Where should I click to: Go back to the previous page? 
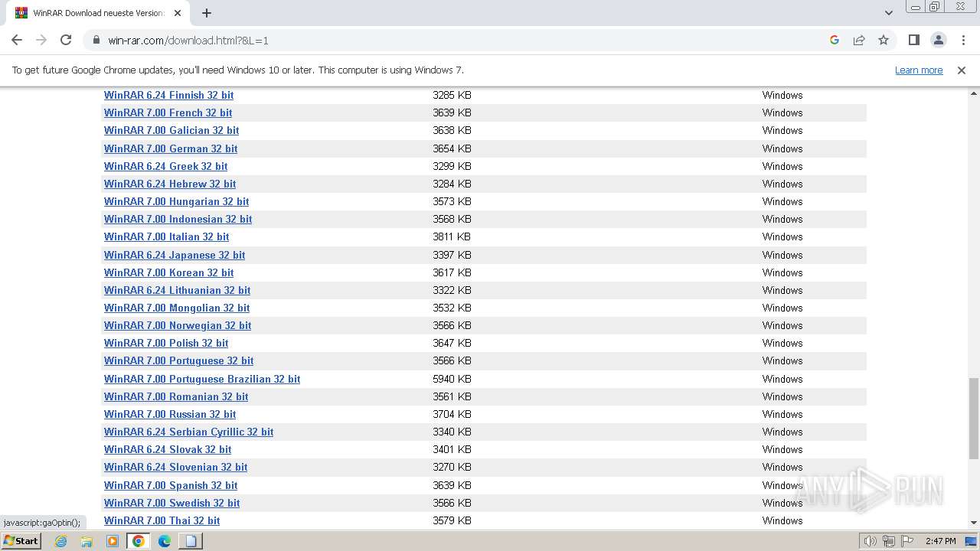tap(17, 40)
